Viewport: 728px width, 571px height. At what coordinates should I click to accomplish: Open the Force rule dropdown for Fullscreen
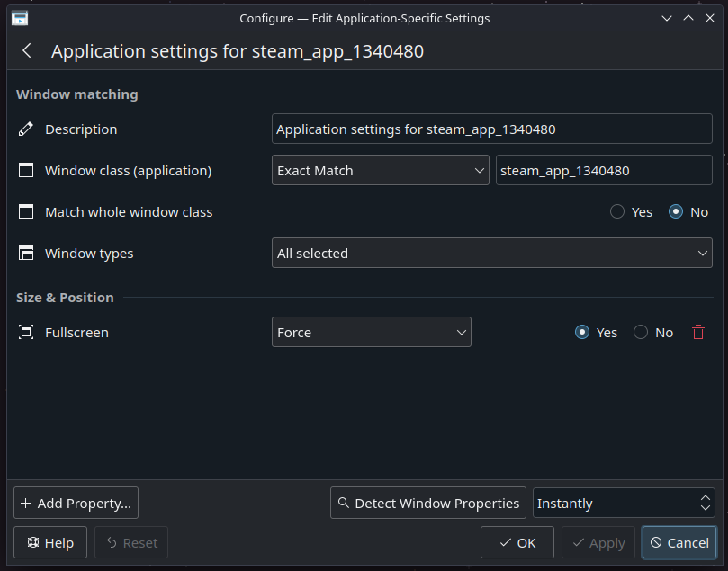click(371, 333)
